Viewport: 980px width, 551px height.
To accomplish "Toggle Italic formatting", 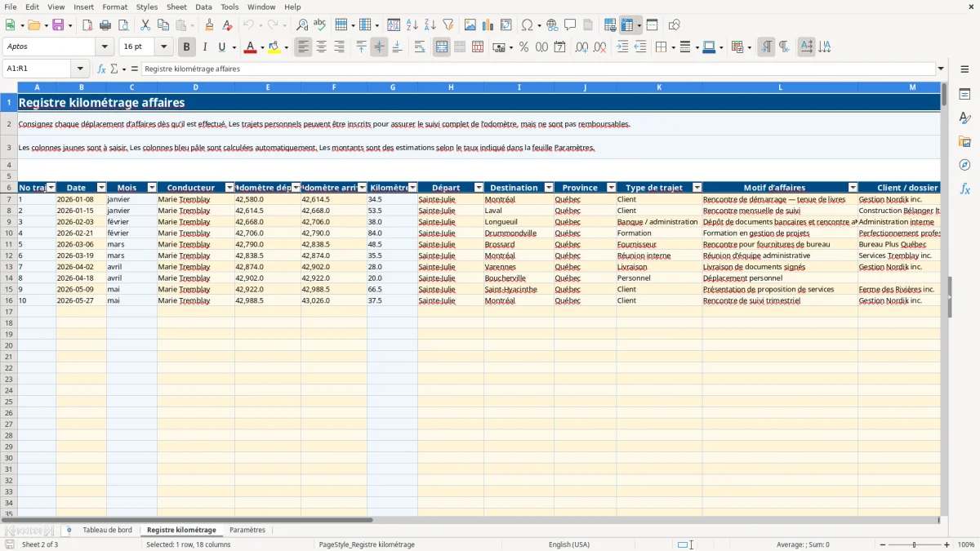I will (205, 47).
